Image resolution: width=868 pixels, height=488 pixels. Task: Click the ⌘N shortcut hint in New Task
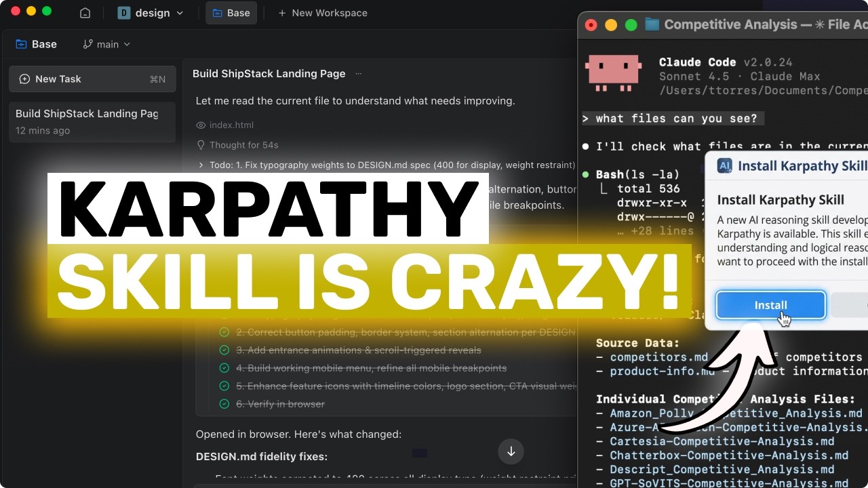(157, 79)
